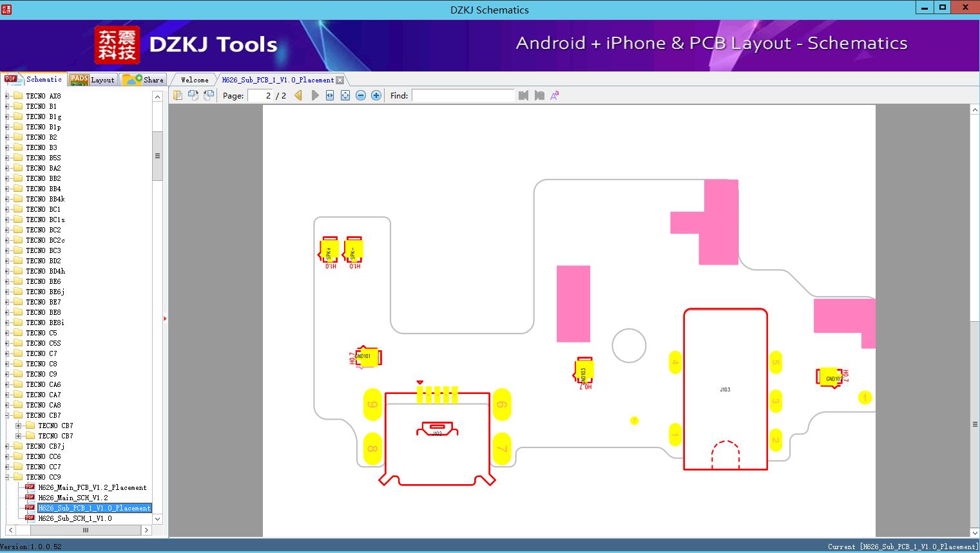The width and height of the screenshot is (980, 553).
Task: Click the Find text input field
Action: click(x=463, y=95)
